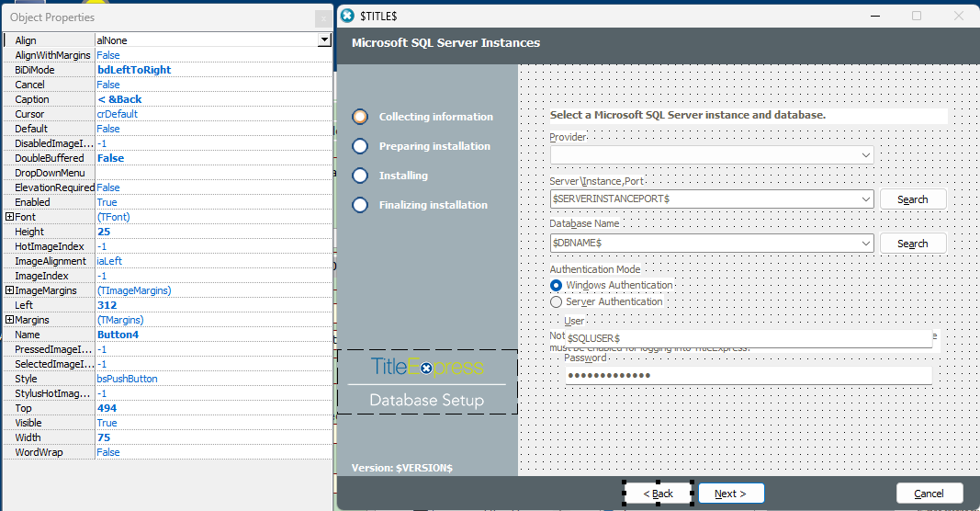
Task: Click the ImageIndex property row
Action: [x=167, y=275]
